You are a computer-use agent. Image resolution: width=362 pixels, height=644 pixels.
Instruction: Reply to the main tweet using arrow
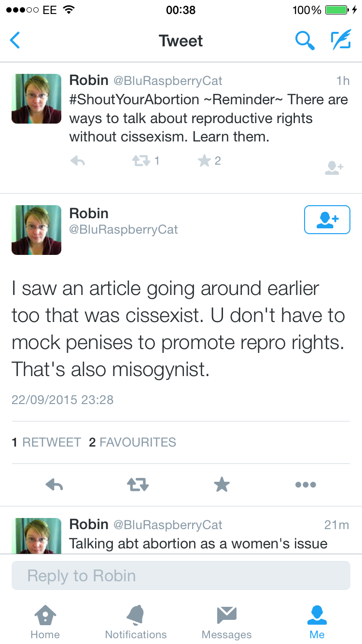(x=54, y=484)
